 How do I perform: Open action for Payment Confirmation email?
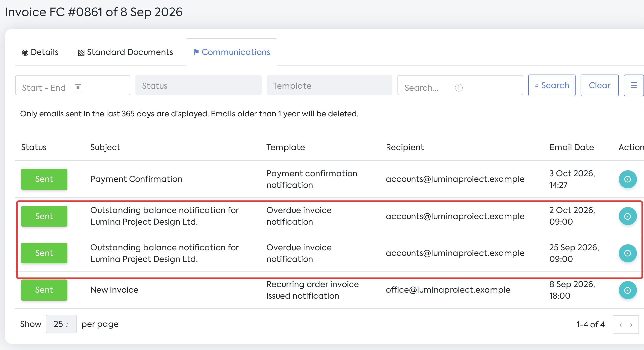pyautogui.click(x=628, y=179)
